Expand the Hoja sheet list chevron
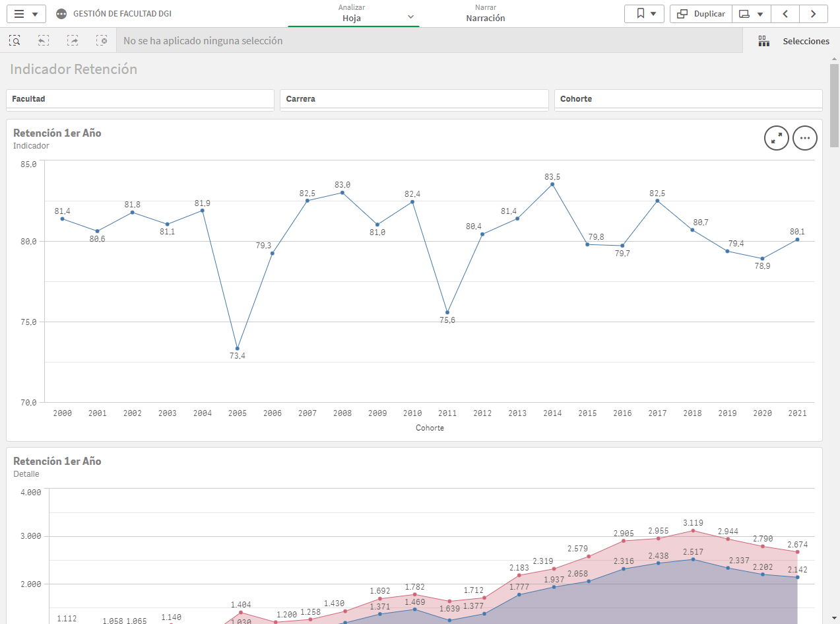This screenshot has width=840, height=624. (410, 17)
